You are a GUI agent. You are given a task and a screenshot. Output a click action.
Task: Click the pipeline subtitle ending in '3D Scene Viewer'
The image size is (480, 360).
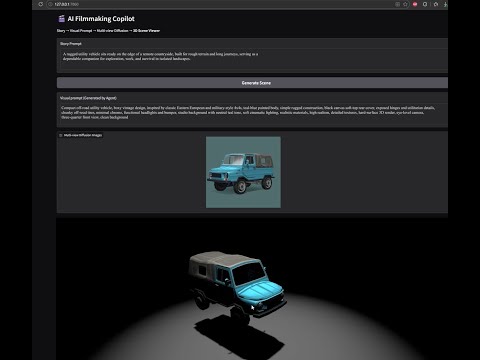[x=108, y=31]
